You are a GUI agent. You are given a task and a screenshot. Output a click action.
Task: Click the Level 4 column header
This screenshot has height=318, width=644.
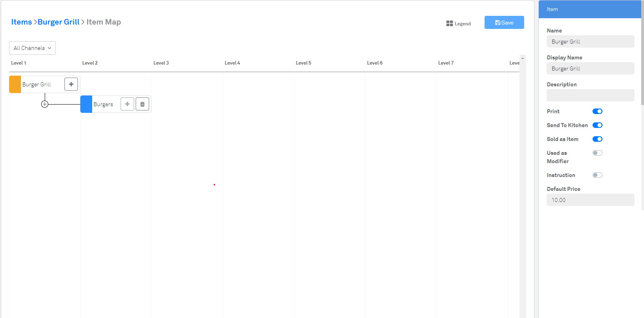pos(232,63)
